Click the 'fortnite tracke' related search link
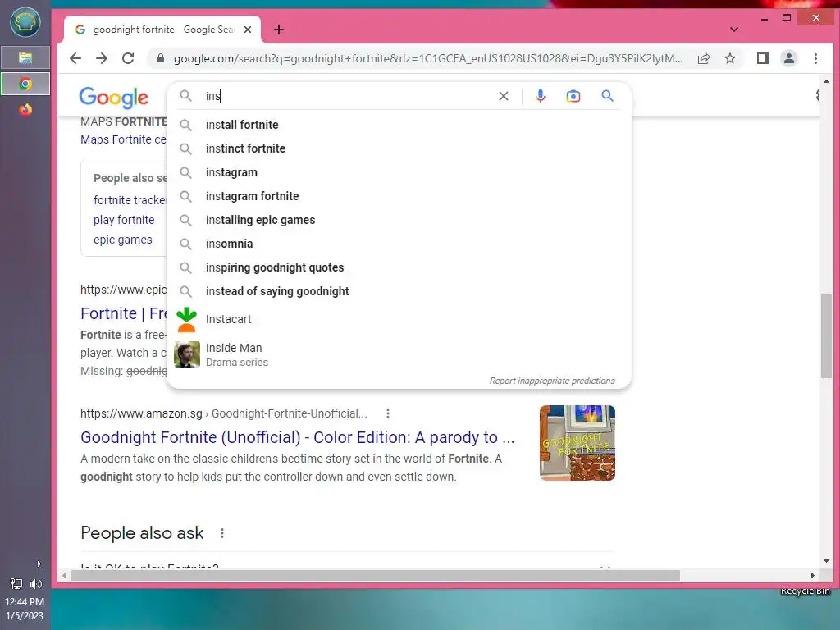 (x=130, y=200)
